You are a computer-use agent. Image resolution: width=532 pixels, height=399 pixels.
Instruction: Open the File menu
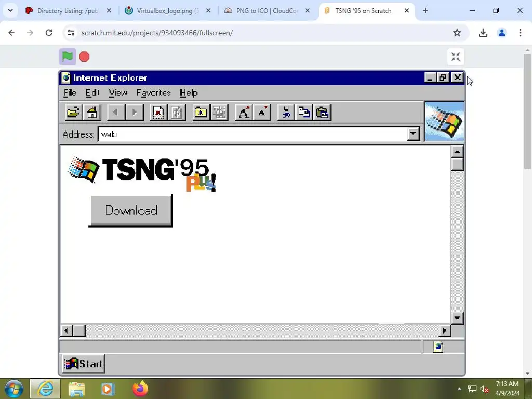(x=70, y=92)
